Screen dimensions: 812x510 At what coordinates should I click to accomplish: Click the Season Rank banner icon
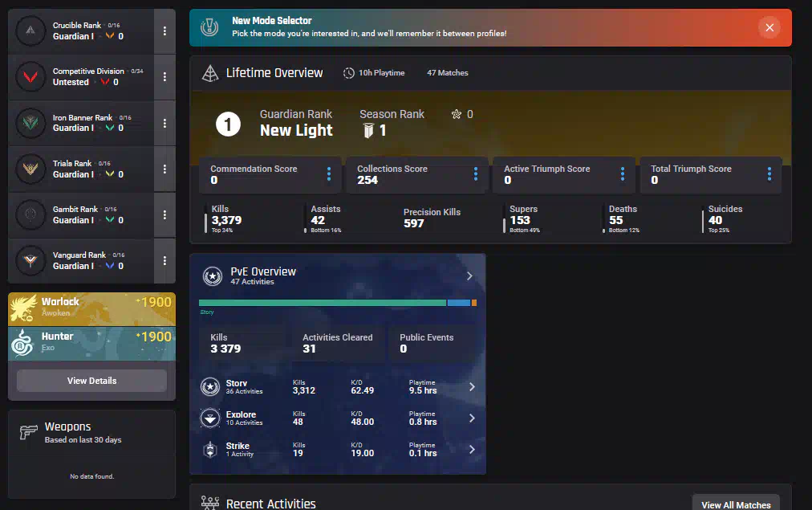368,130
